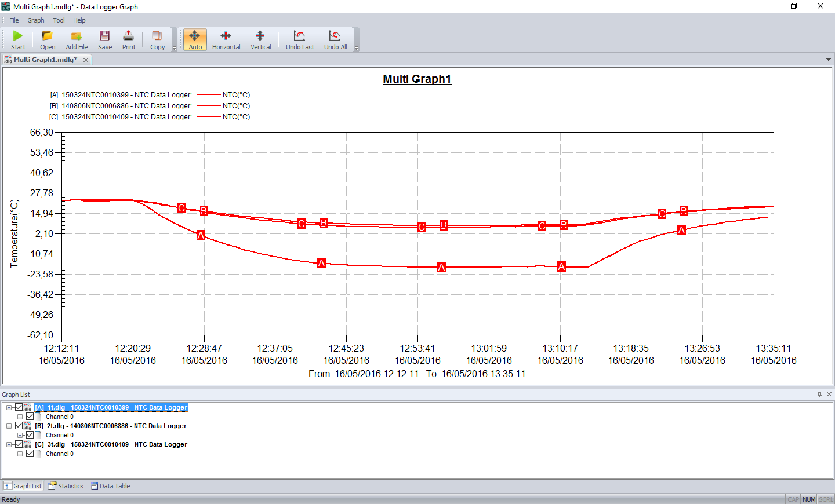This screenshot has height=504, width=835.
Task: Click Undo All to reset zoom
Action: (335, 39)
